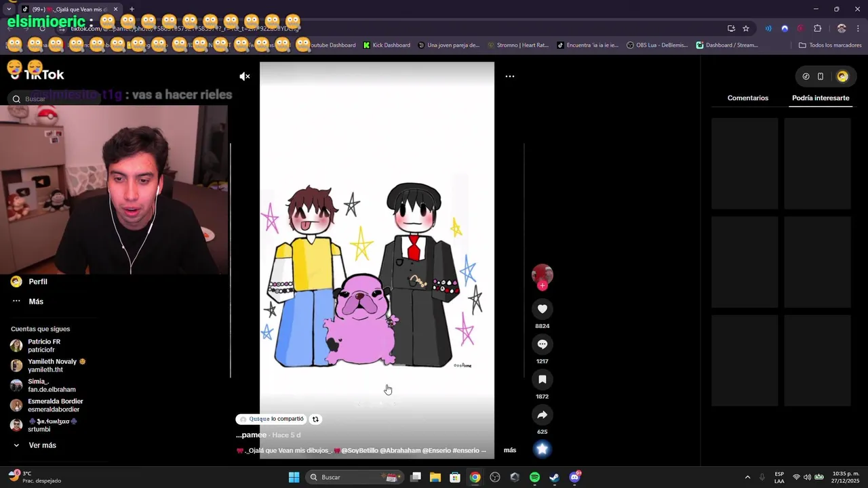The height and width of the screenshot is (488, 868).
Task: Open the weather widget on taskbar
Action: [34, 477]
